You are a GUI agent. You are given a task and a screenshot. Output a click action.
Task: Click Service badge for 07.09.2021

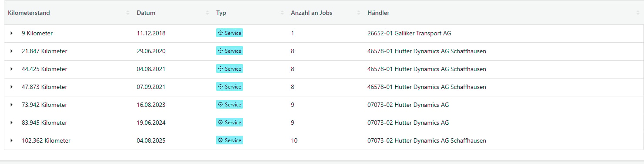[x=230, y=86]
